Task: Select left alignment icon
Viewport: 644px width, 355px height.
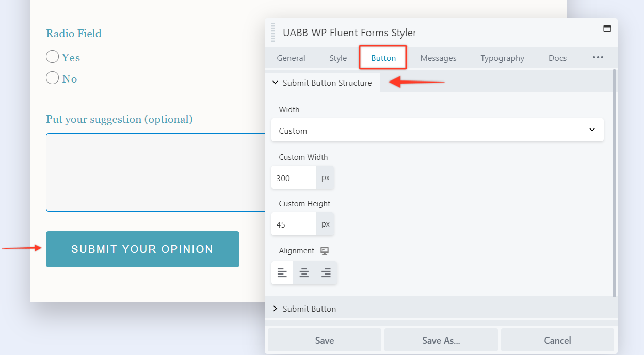Action: (x=282, y=273)
